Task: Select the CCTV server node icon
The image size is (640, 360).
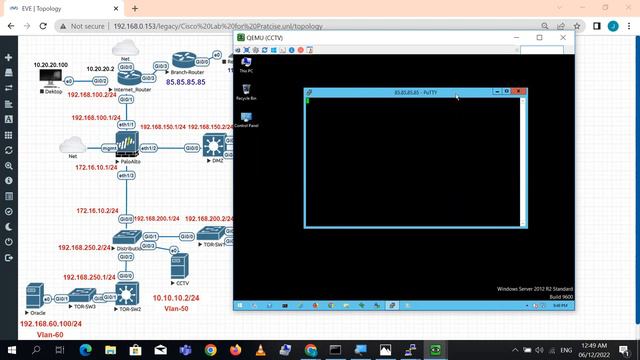Action: pyautogui.click(x=180, y=266)
